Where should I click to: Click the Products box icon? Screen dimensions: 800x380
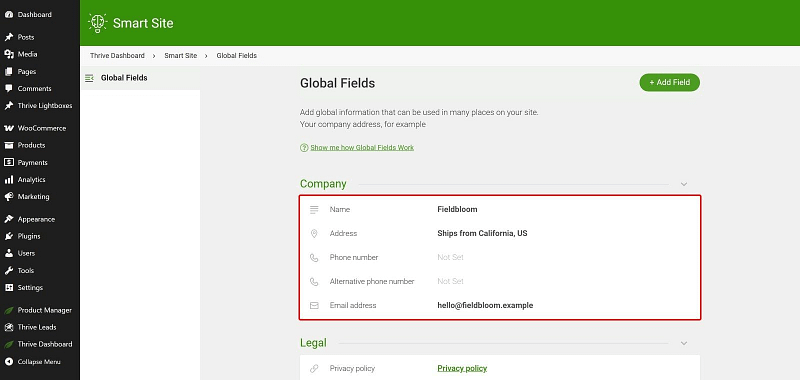9,145
